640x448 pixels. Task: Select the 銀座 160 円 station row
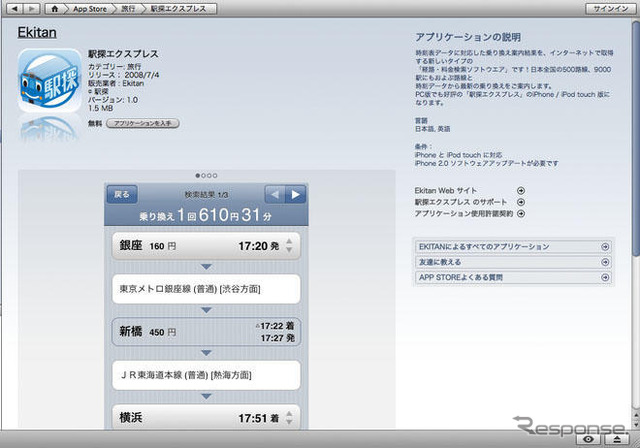206,246
